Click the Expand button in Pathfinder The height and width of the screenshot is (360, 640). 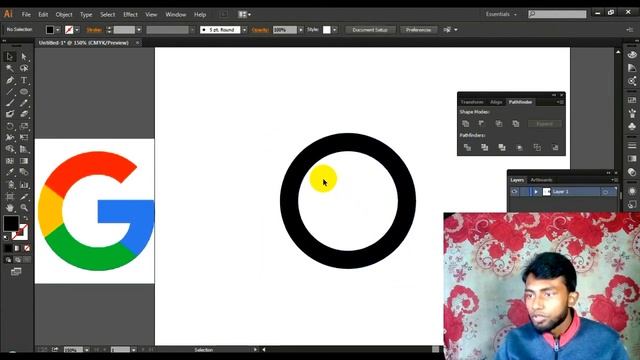544,124
